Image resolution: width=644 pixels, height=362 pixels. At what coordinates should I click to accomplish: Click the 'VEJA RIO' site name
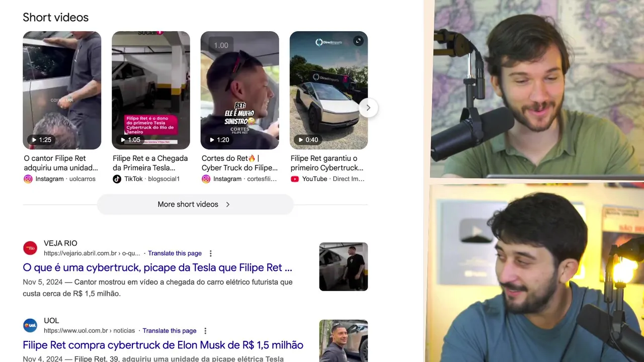[60, 243]
